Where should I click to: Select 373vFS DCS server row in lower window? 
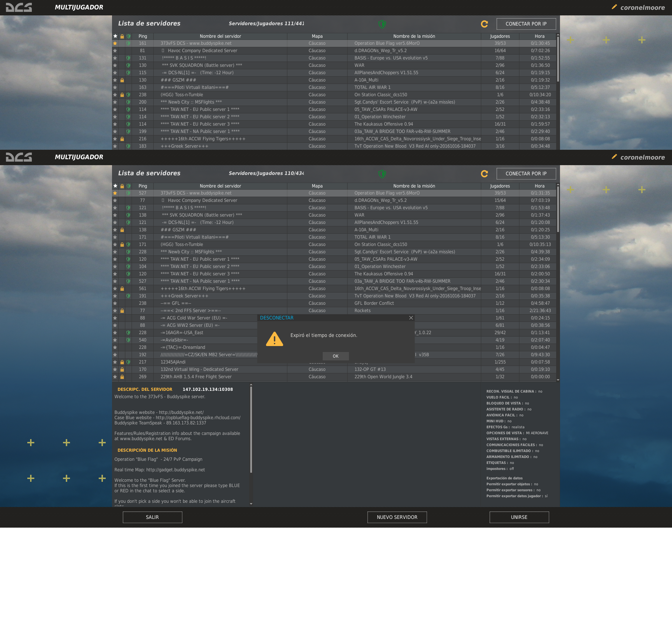click(x=334, y=193)
